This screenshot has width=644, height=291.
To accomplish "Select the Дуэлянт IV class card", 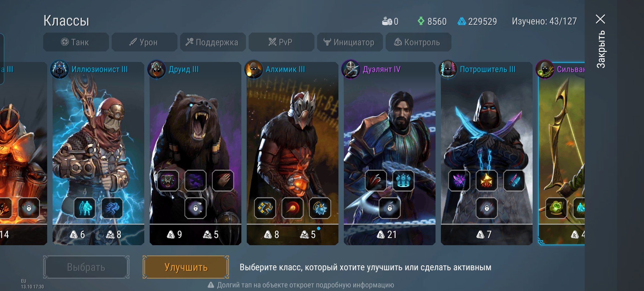I will pos(389,153).
